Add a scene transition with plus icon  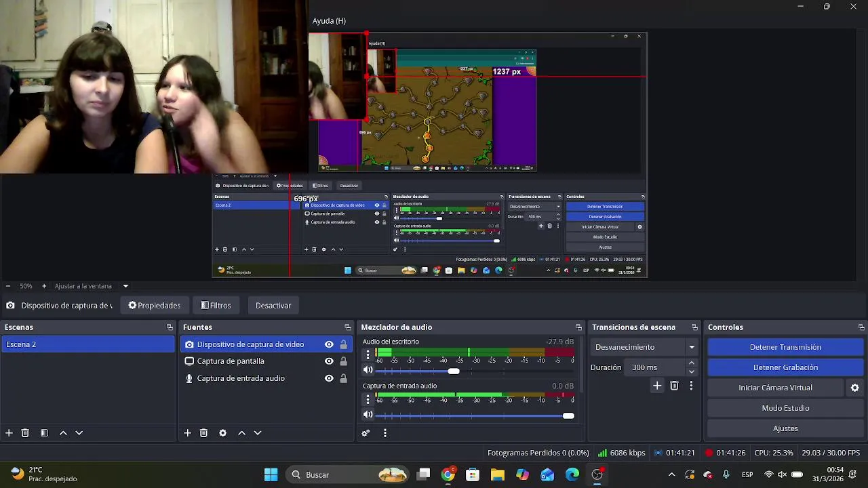tap(657, 386)
